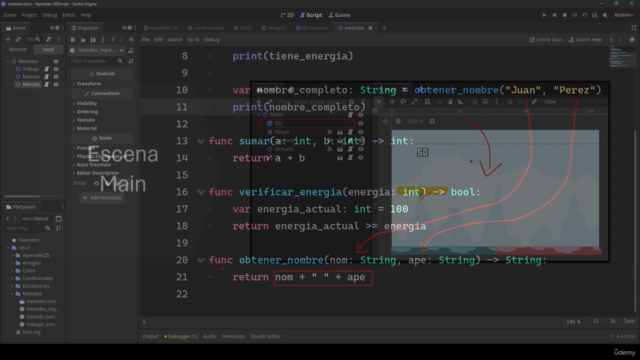
Task: Switch to the 2D workspace
Action: pos(287,15)
